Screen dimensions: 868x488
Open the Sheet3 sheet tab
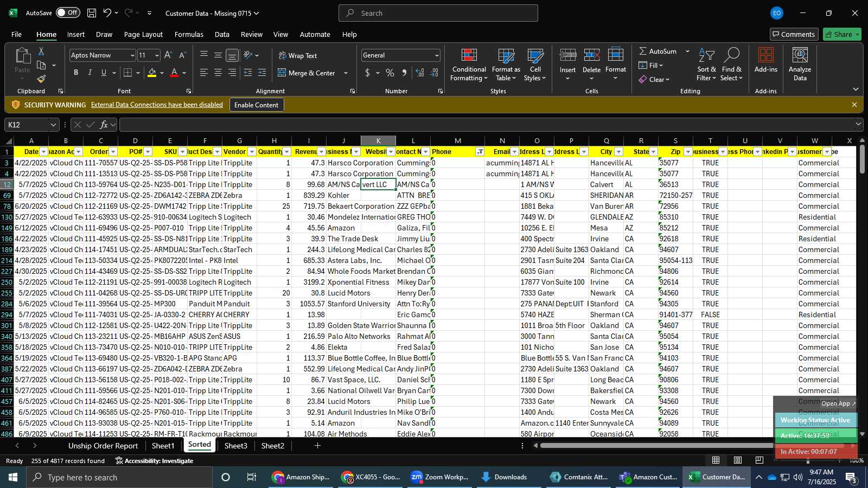click(235, 446)
